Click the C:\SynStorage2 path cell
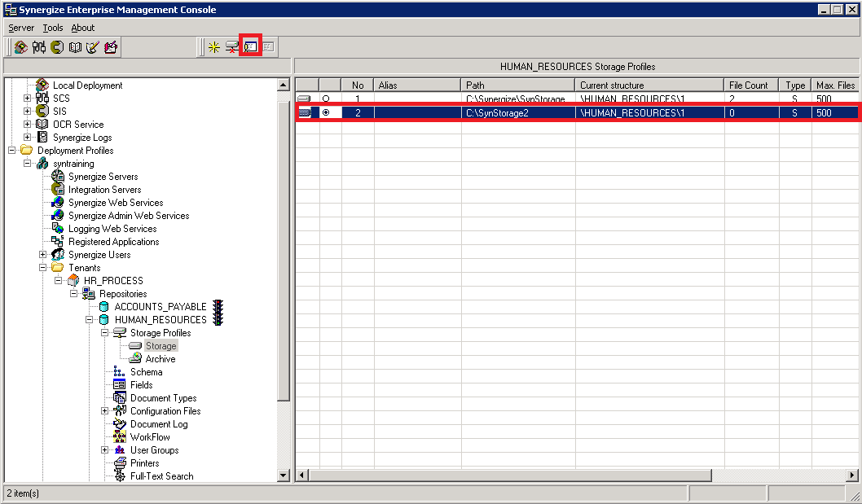This screenshot has height=504, width=862. click(x=518, y=112)
